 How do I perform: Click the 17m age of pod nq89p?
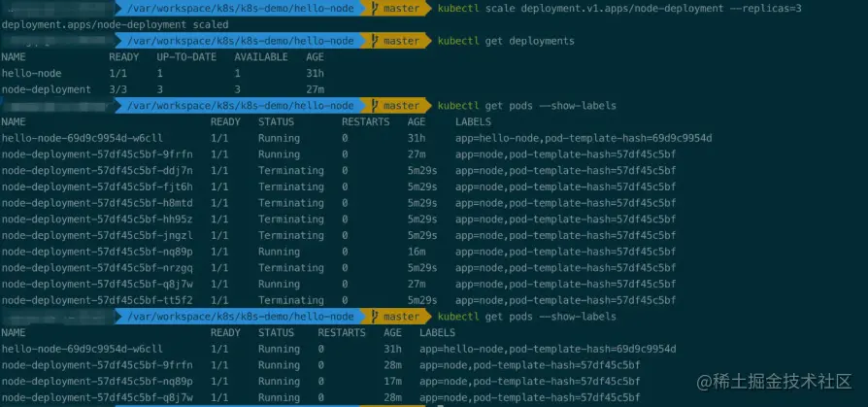(392, 382)
